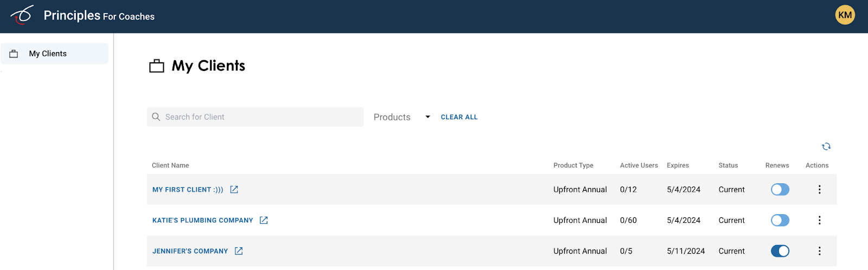
Task: Open external link icon for Katie's Plumbing Company
Action: (264, 220)
